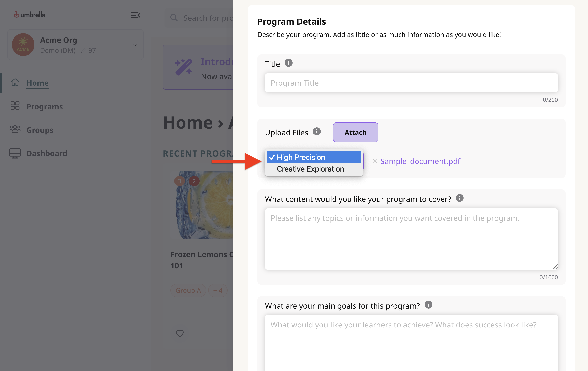Go to Home in sidebar
Viewport: 588px width, 371px height.
click(x=37, y=83)
